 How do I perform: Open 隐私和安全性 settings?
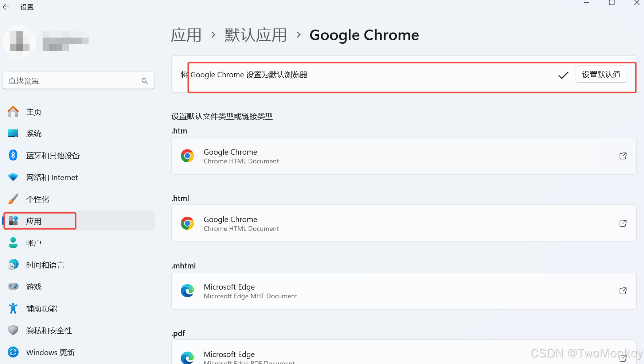[79, 330]
